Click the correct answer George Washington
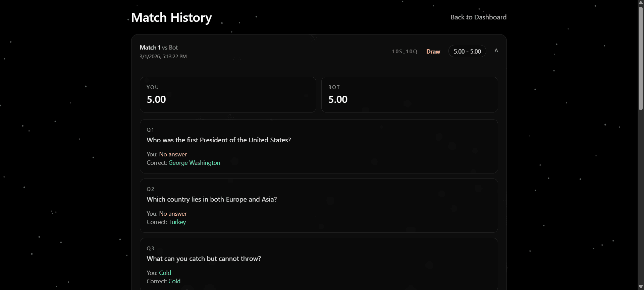This screenshot has width=644, height=290. [x=194, y=163]
